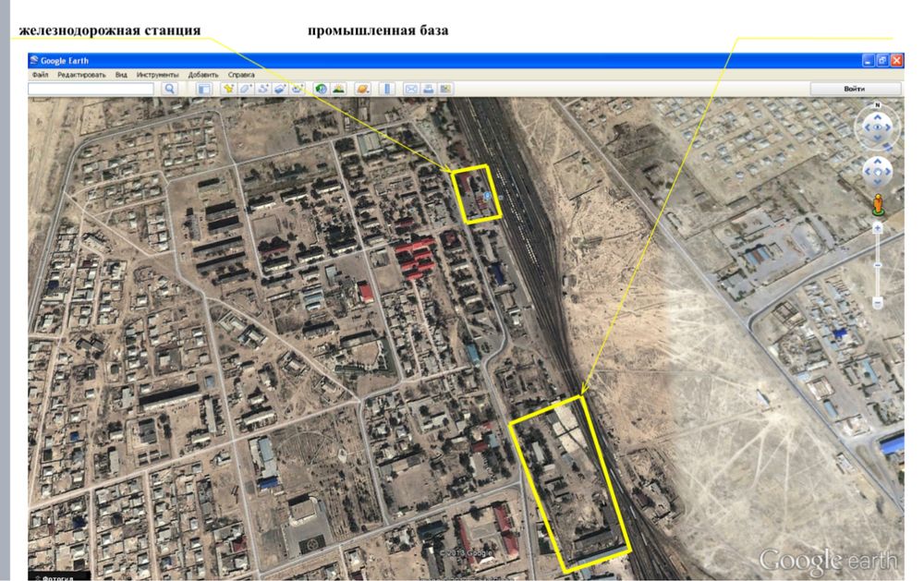Screen dimensions: 924x581
Task: Open the Файл menu
Action: (x=40, y=75)
